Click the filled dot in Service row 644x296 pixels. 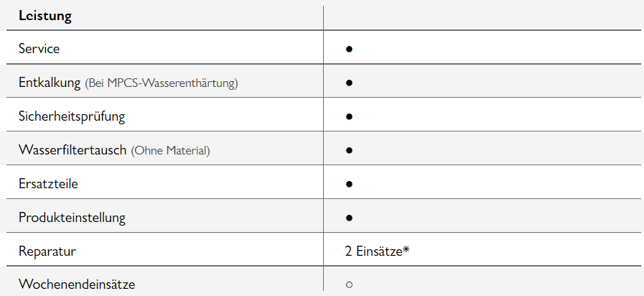click(349, 50)
